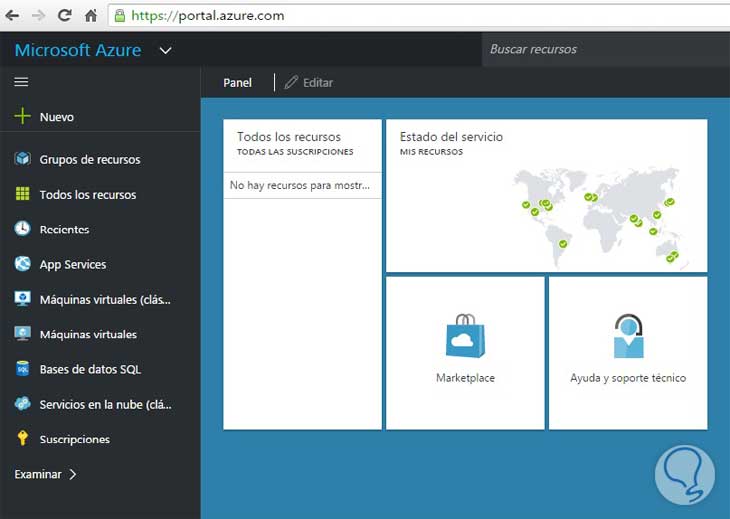This screenshot has width=730, height=519.
Task: Expand the dropdown chevron beside Microsoft Azure
Action: click(166, 50)
